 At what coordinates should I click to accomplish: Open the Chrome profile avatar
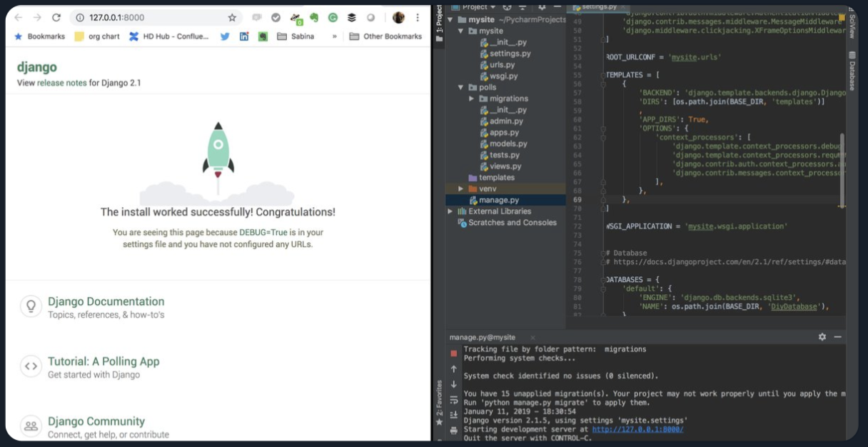[398, 17]
